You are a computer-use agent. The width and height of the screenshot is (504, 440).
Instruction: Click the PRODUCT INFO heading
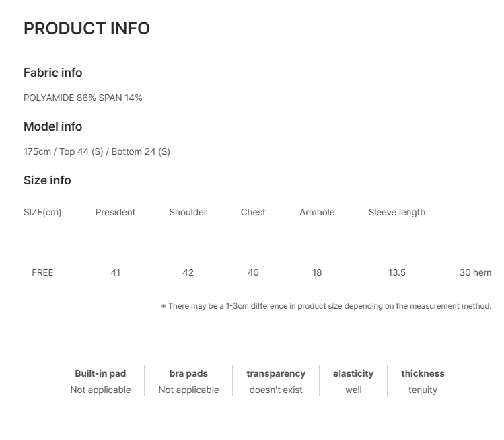coord(87,28)
